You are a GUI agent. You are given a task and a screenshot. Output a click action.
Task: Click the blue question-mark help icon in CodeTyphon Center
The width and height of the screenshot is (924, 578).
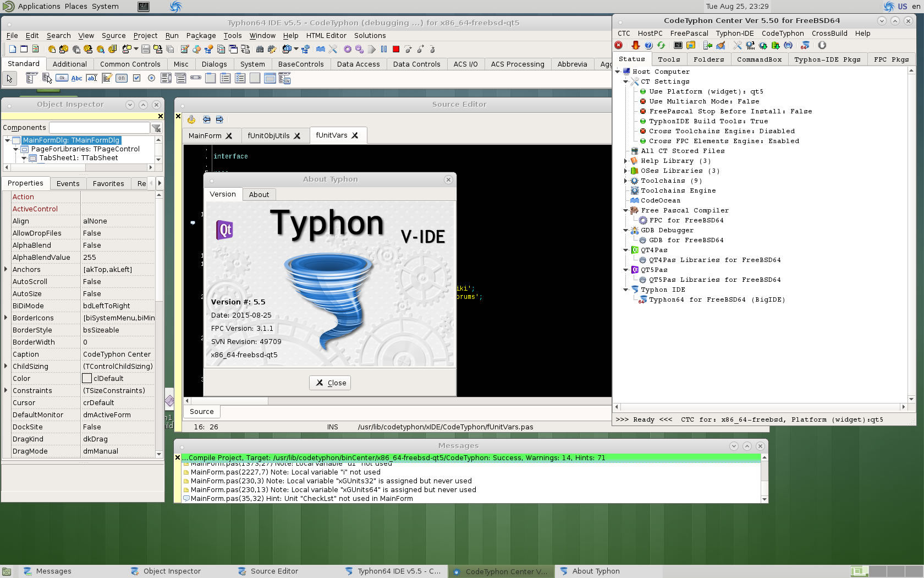(x=648, y=45)
